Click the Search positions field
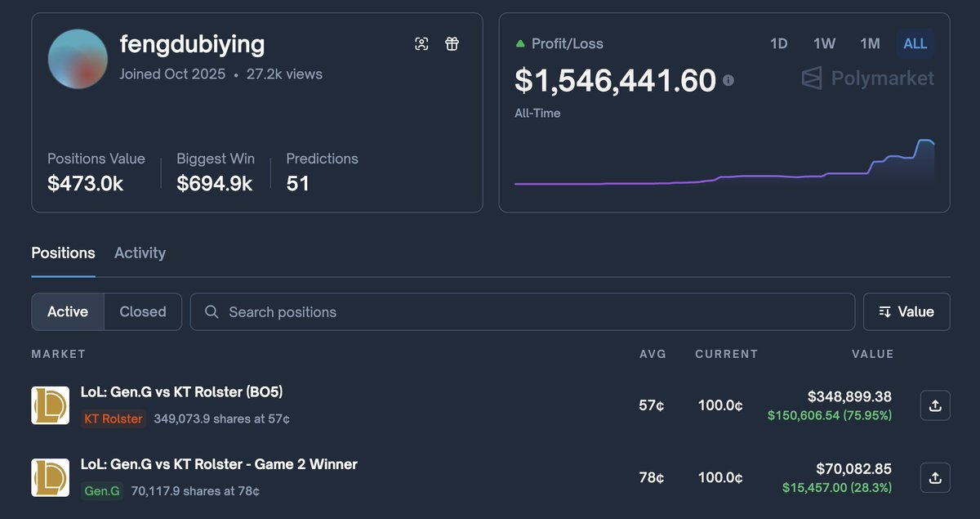This screenshot has width=980, height=519. click(x=523, y=311)
